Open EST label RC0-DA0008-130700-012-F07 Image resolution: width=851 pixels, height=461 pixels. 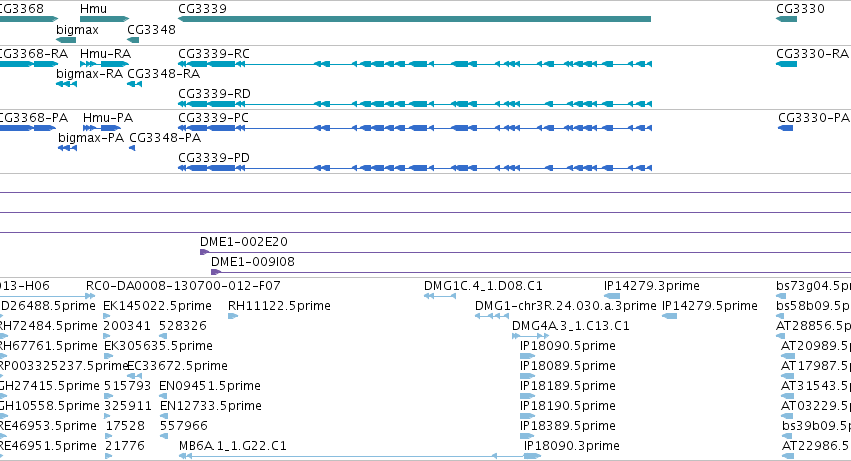pyautogui.click(x=183, y=286)
